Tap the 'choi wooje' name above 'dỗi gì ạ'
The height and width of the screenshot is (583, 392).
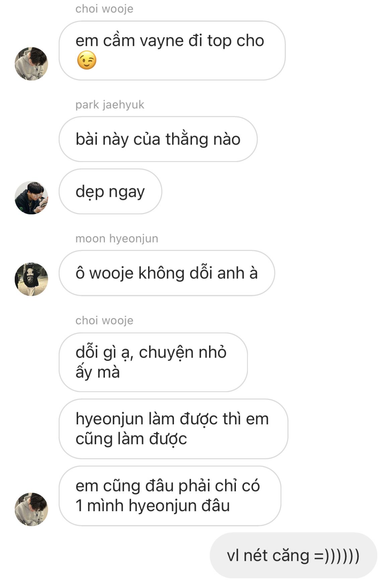click(104, 320)
